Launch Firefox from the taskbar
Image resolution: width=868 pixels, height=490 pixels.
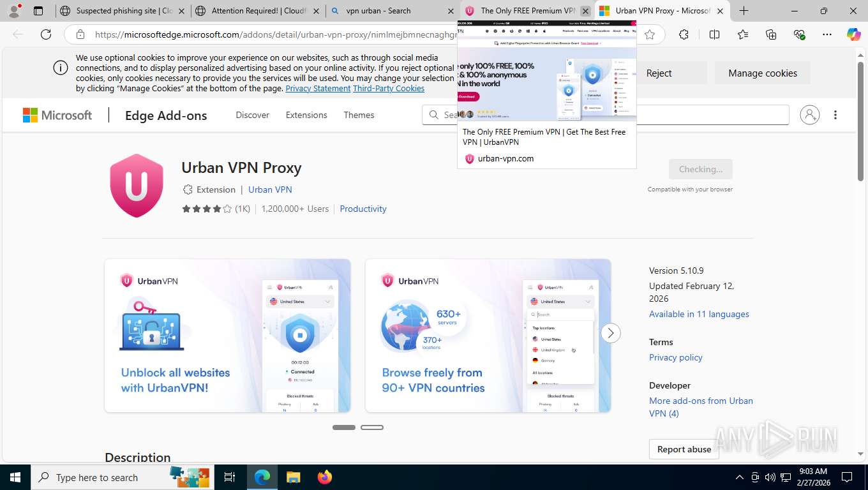tap(325, 477)
